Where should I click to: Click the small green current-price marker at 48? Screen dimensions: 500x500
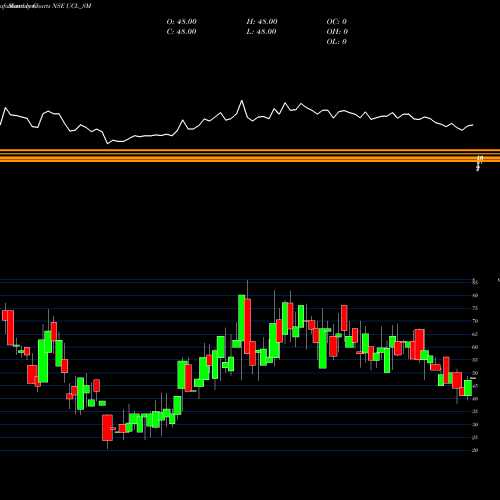473,378
